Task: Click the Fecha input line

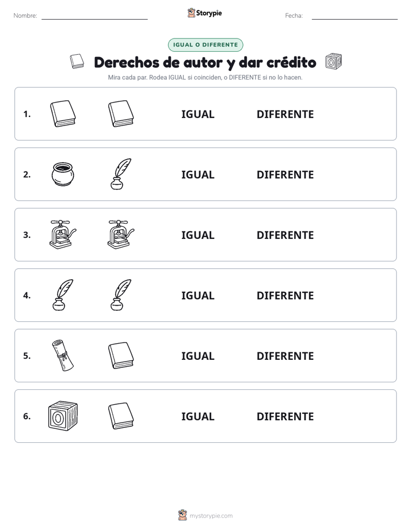Action: click(355, 18)
